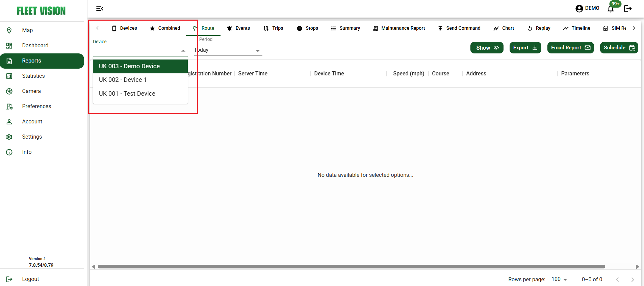Click the horizontal scrollbar of the table
Screen dimensions: 644x286
pos(351,267)
